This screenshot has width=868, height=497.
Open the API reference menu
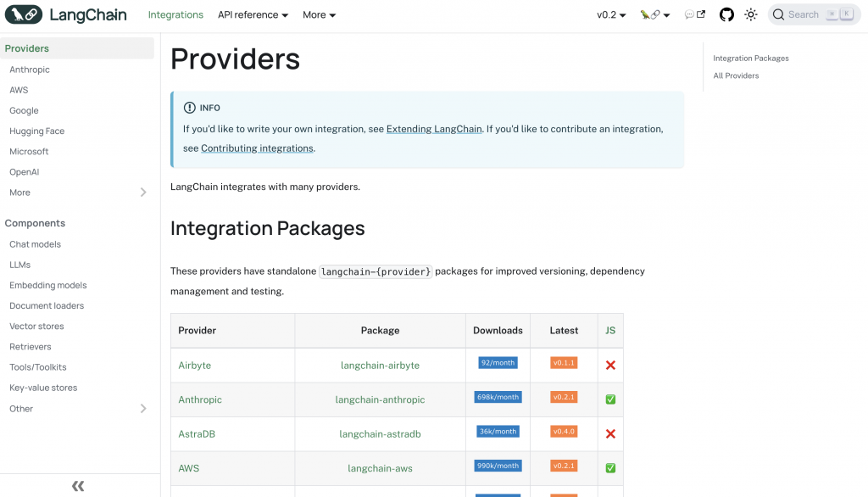coord(253,14)
